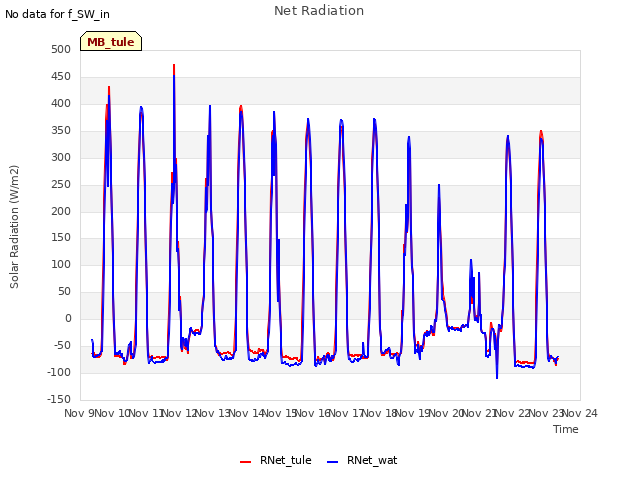640x480 pixels.
Task: Click the 450 y-axis tick label
Action: pyautogui.click(x=61, y=76)
